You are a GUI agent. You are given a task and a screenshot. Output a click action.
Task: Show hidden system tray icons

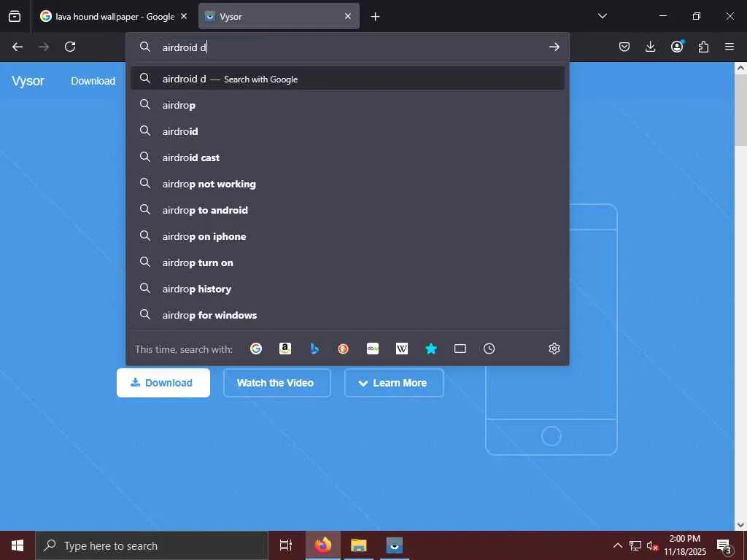[617, 545]
